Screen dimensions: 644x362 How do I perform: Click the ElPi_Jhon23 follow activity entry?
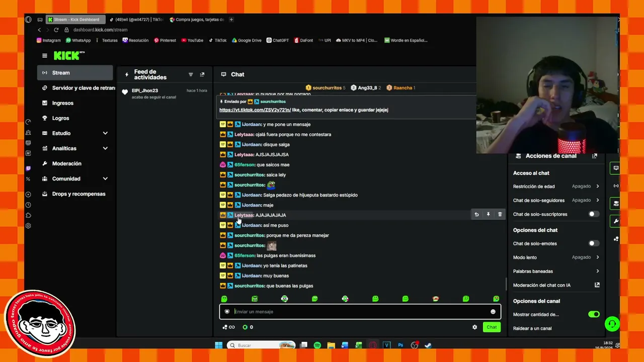pyautogui.click(x=166, y=93)
